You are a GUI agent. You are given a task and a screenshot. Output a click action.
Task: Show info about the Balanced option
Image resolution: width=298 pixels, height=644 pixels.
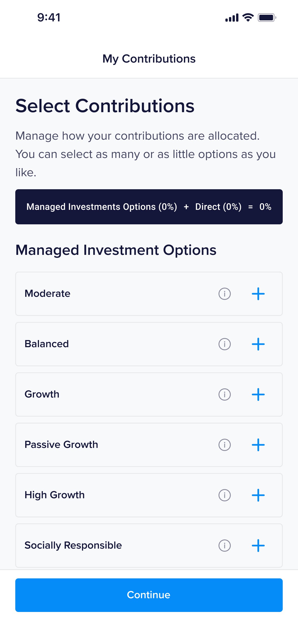(x=224, y=344)
